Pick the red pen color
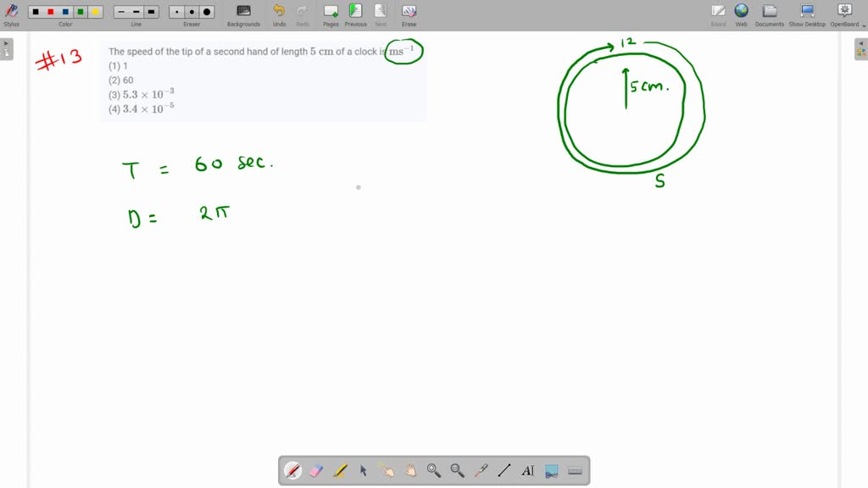 tap(50, 12)
